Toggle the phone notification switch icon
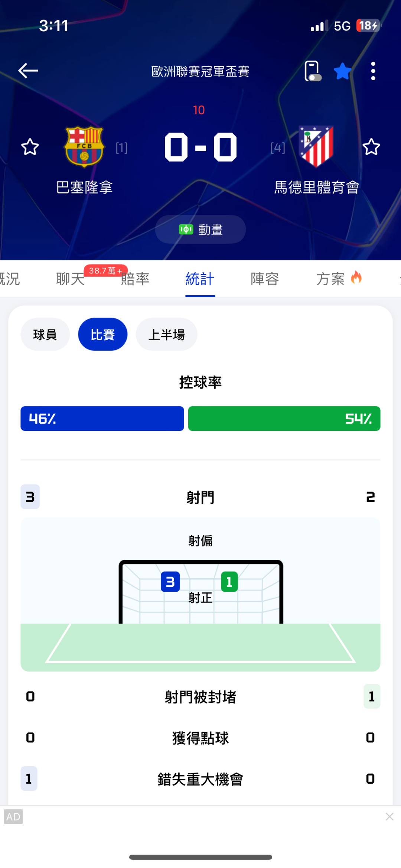The height and width of the screenshot is (868, 401). (312, 71)
